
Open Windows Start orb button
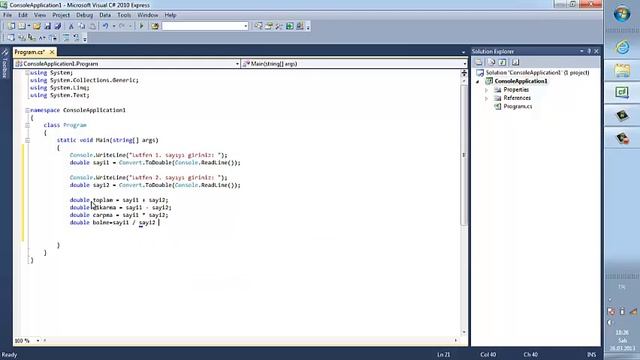point(622,15)
